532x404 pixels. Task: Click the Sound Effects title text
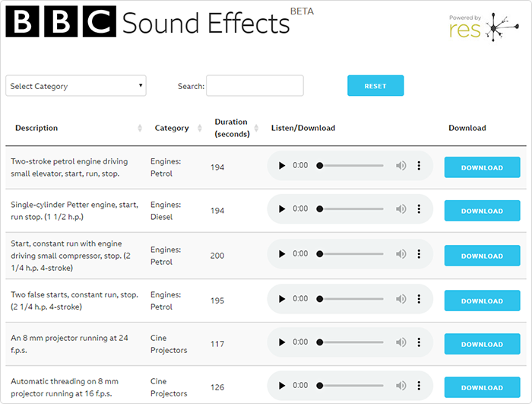[206, 23]
